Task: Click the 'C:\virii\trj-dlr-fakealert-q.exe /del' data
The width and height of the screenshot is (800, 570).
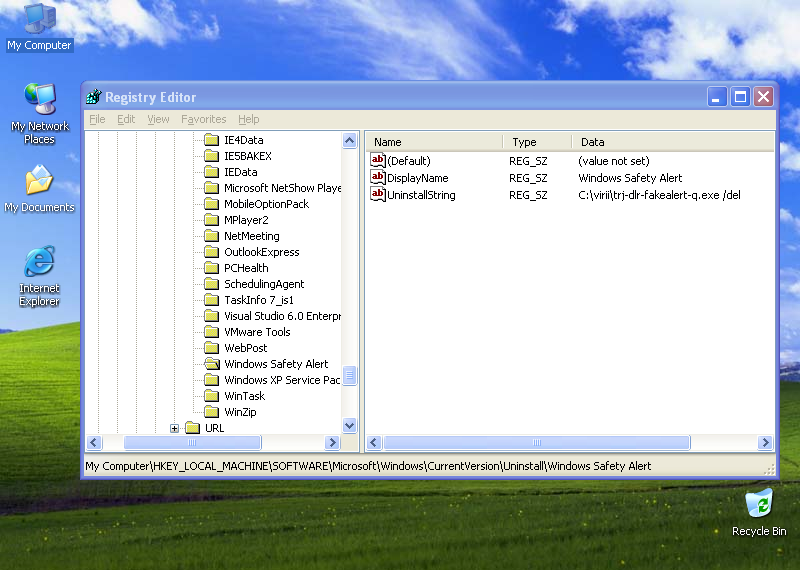Action: 659,195
